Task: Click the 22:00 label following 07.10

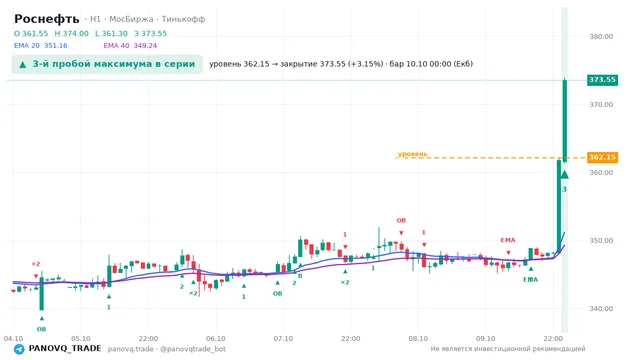Action: coord(351,338)
